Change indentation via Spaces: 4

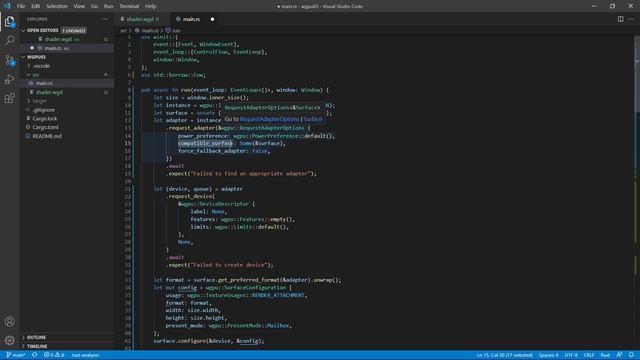point(548,355)
